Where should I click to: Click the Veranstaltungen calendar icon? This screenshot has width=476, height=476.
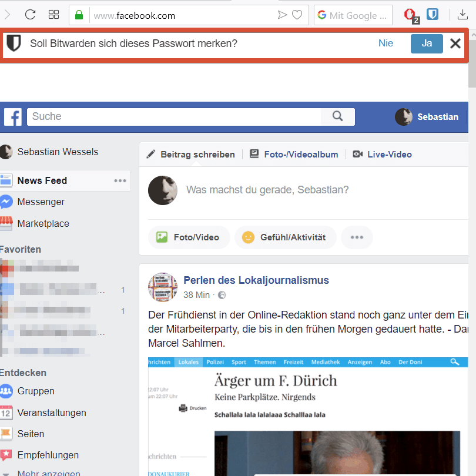coord(6,413)
